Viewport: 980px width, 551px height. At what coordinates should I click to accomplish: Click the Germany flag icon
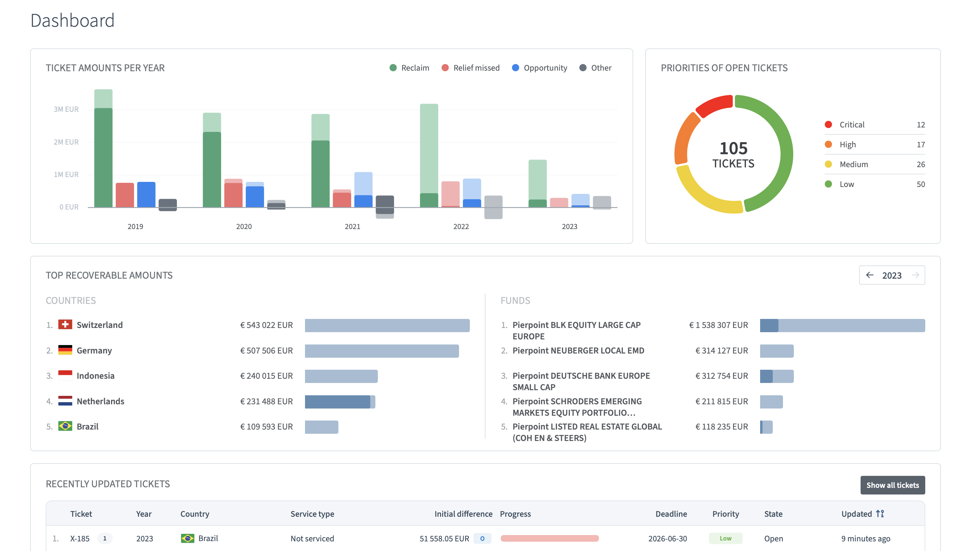[x=65, y=350]
